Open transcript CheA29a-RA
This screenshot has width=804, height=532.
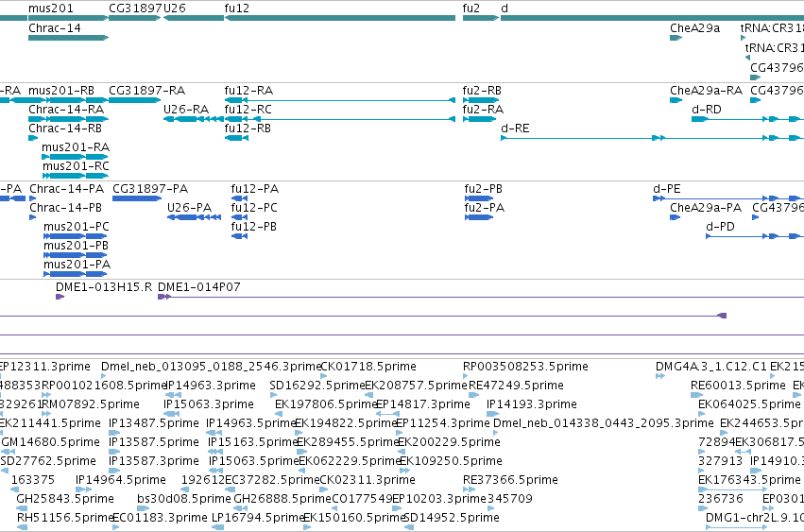click(x=706, y=91)
